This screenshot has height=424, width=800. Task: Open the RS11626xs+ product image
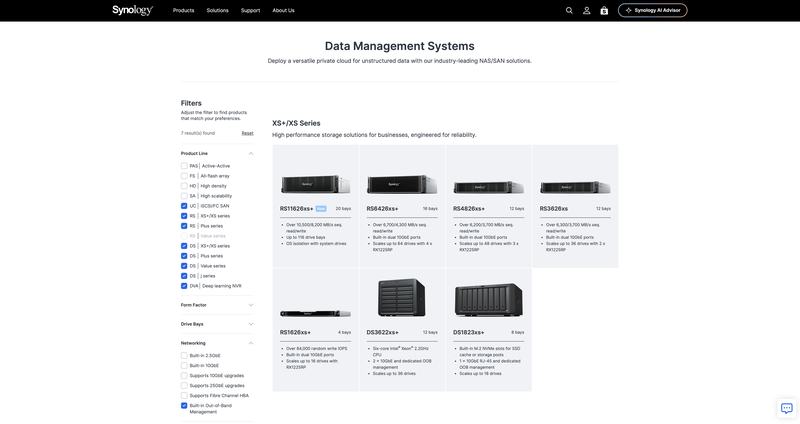(315, 184)
